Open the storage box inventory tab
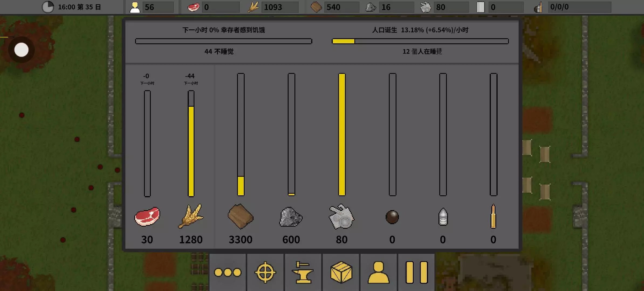This screenshot has height=291, width=644. pyautogui.click(x=341, y=272)
